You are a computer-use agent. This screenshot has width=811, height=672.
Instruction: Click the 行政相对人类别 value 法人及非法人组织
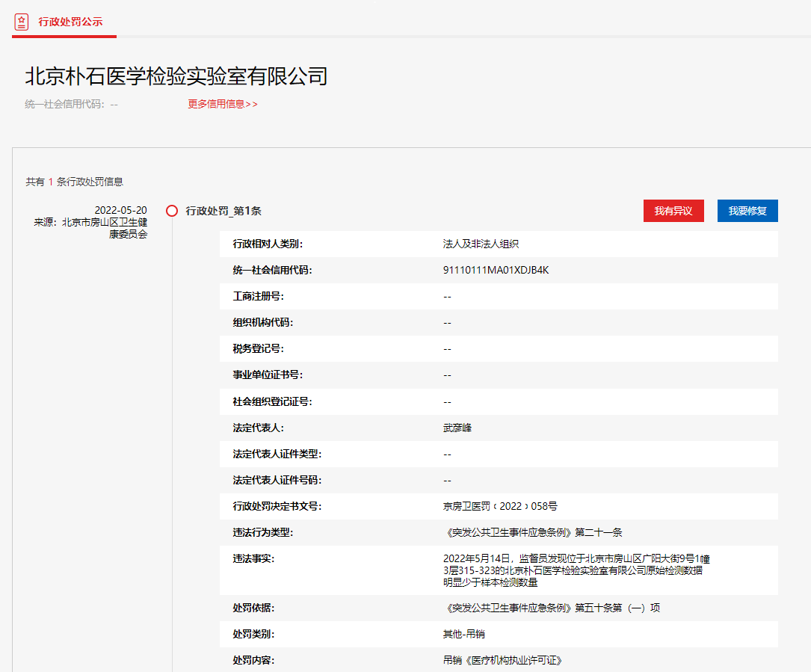(x=481, y=244)
